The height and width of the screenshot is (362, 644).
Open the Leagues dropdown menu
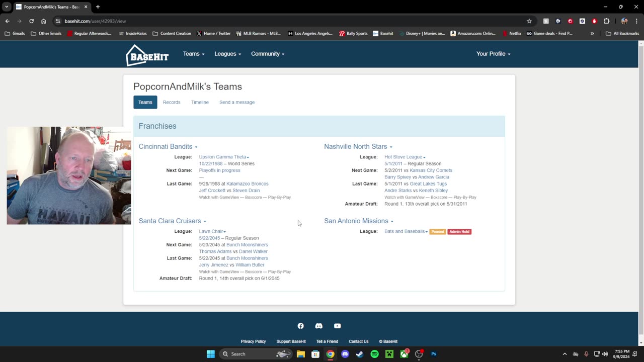(228, 54)
